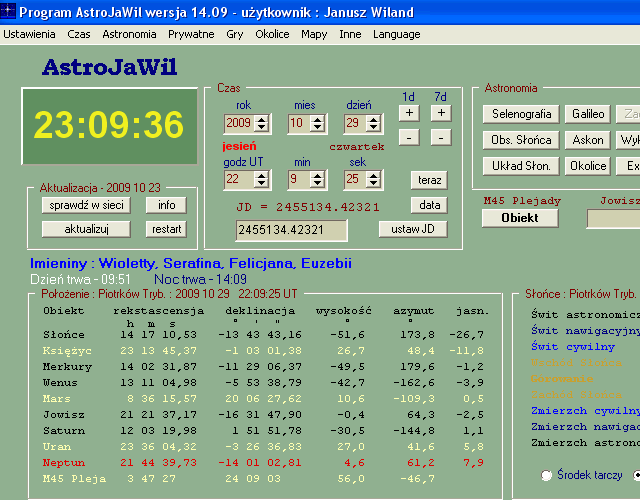Click the Okolice button in Astronomia panel
Screen dimensions: 640x500
tap(588, 166)
